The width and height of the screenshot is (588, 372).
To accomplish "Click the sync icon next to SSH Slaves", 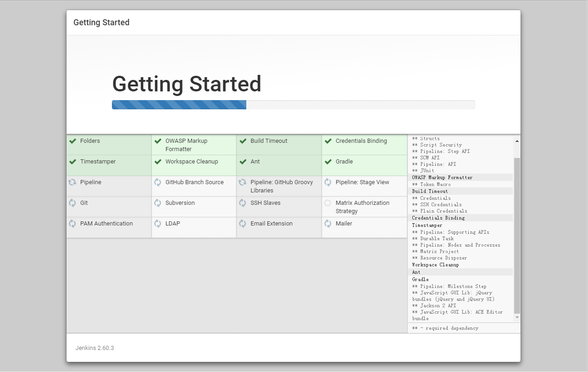I will [243, 203].
